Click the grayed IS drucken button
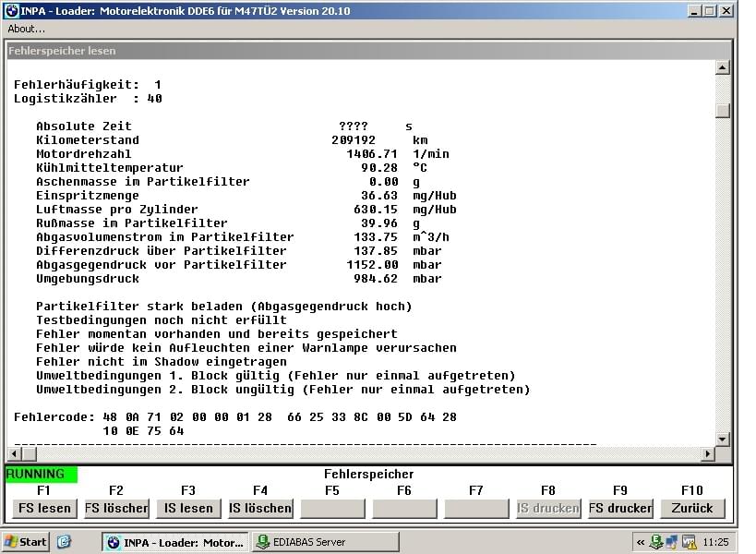This screenshot has height=554, width=756. tap(548, 508)
